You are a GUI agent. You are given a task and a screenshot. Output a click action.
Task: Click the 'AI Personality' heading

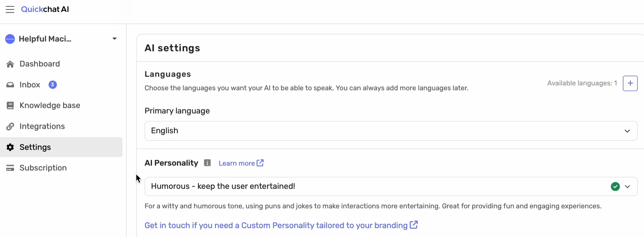pyautogui.click(x=171, y=163)
